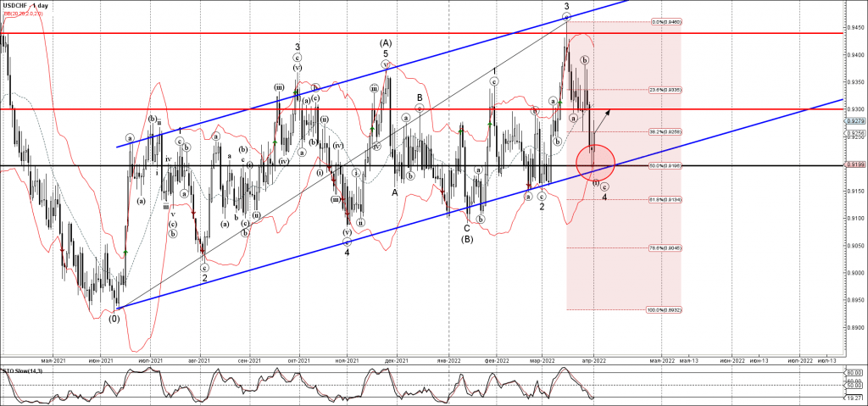This screenshot has height=406, width=868.
Task: Click the (B) wave label below C
Action: 466,239
